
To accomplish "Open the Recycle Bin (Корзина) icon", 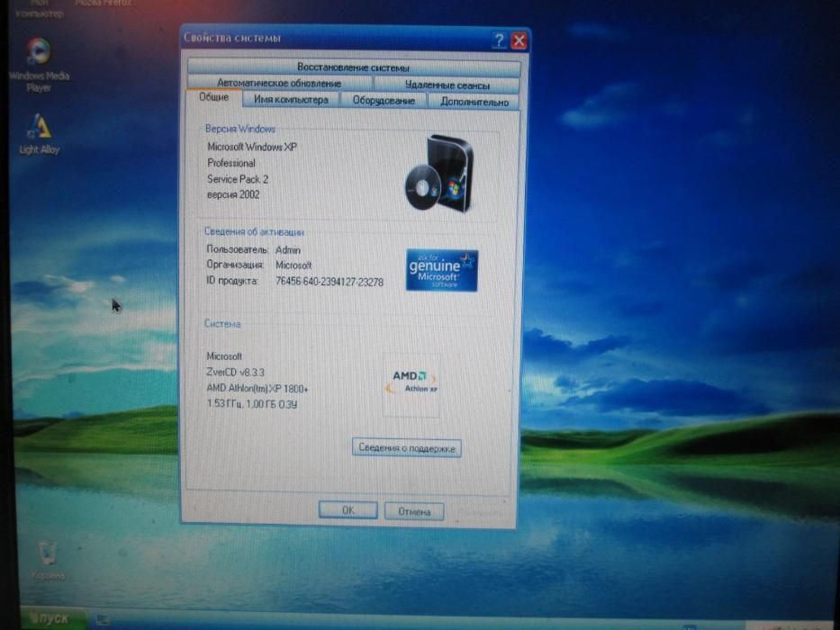I will 48,560.
